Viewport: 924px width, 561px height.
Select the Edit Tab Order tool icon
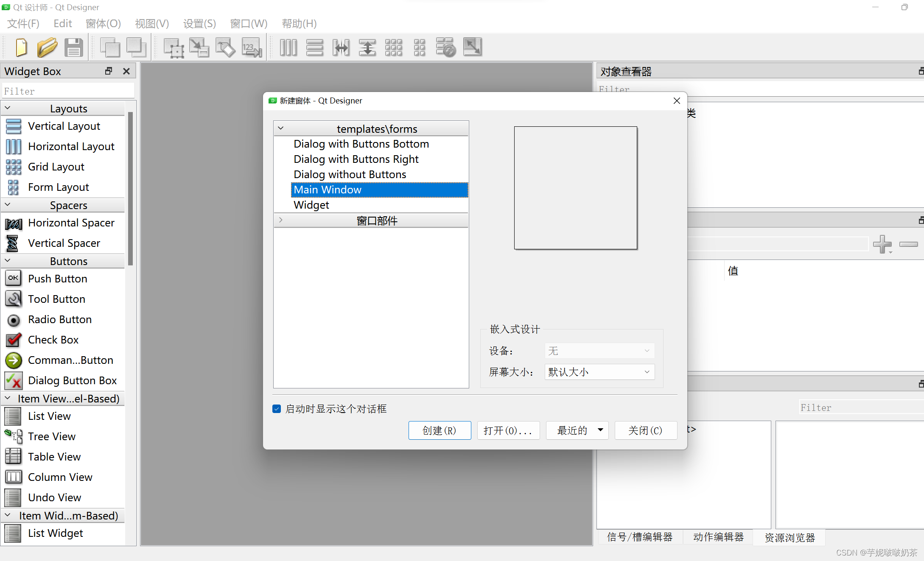[x=252, y=47]
